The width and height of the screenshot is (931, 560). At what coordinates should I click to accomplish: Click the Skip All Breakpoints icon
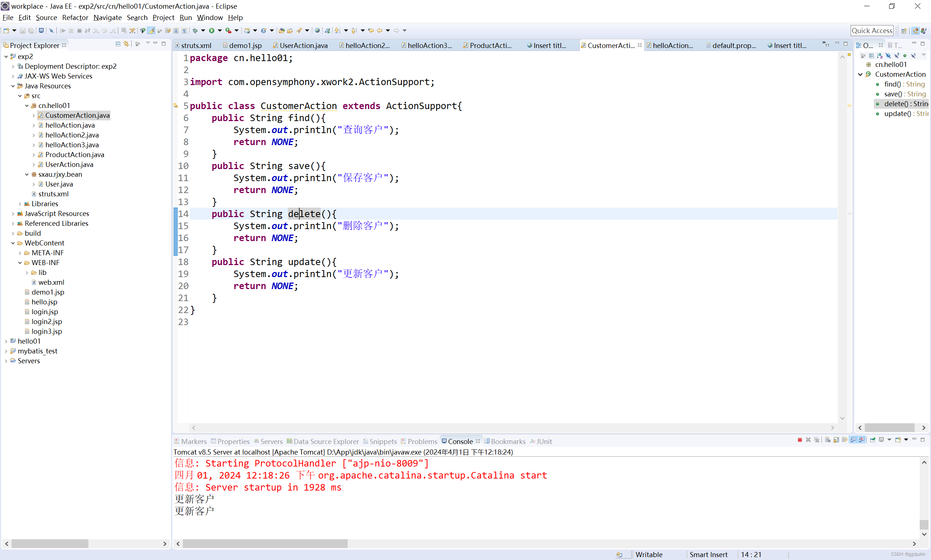52,31
